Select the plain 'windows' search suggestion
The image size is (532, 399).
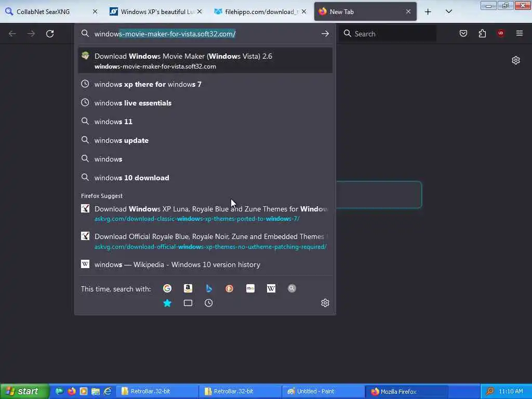[205, 159]
